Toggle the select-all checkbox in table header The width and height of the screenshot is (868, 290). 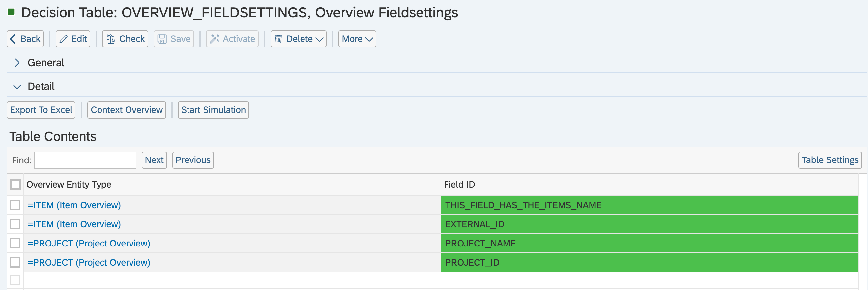point(15,185)
